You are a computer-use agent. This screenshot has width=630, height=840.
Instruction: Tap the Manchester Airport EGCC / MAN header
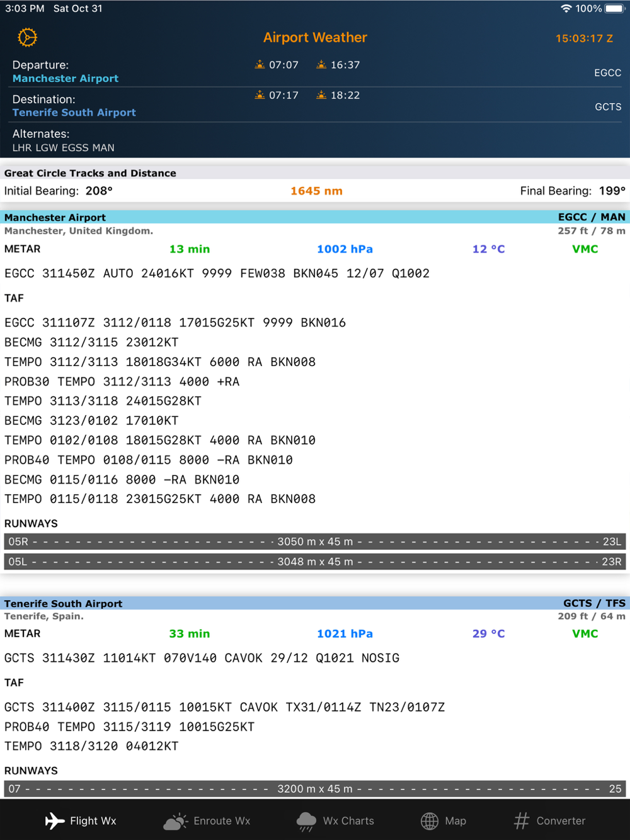click(x=315, y=217)
